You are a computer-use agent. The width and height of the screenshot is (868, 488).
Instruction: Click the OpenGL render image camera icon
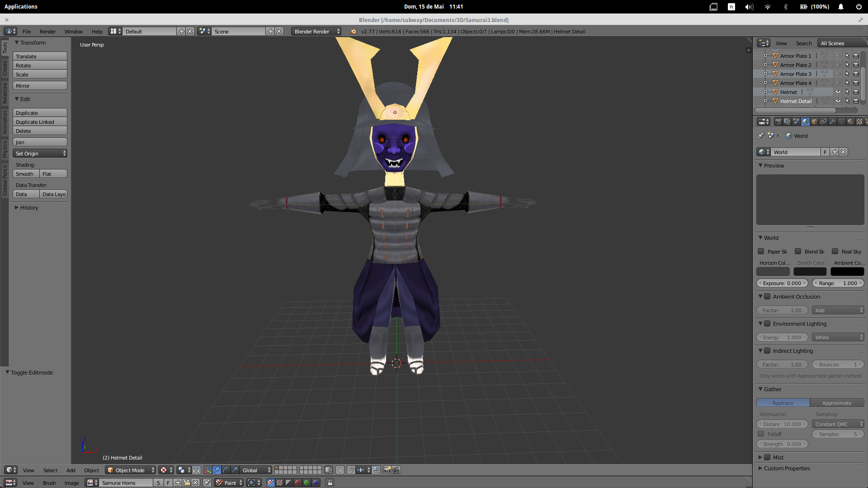tap(387, 470)
